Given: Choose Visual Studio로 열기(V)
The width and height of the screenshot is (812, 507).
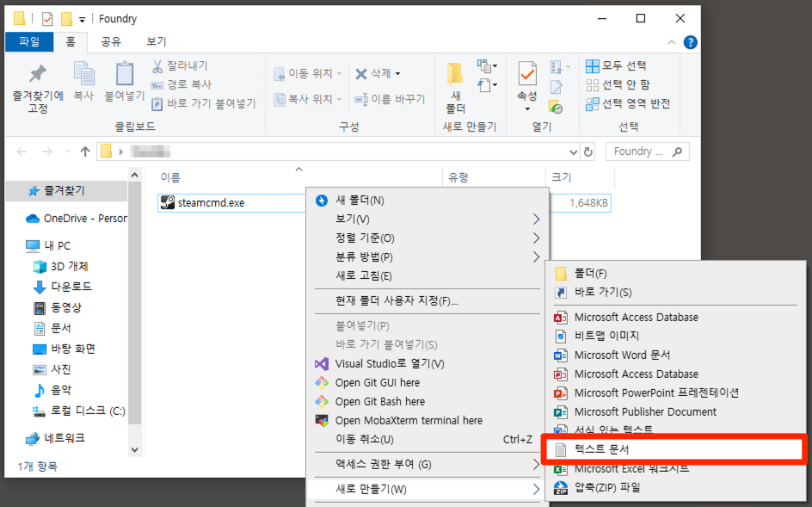Looking at the screenshot, I should point(428,363).
